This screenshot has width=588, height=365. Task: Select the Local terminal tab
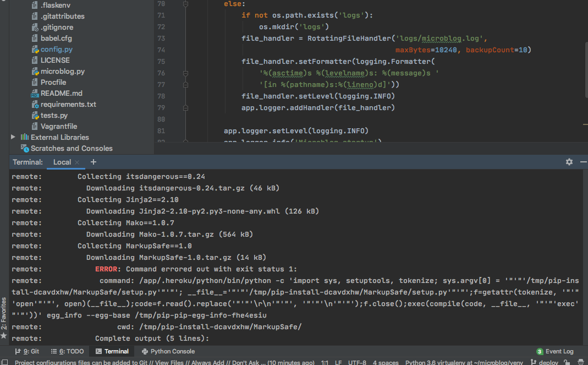[62, 162]
